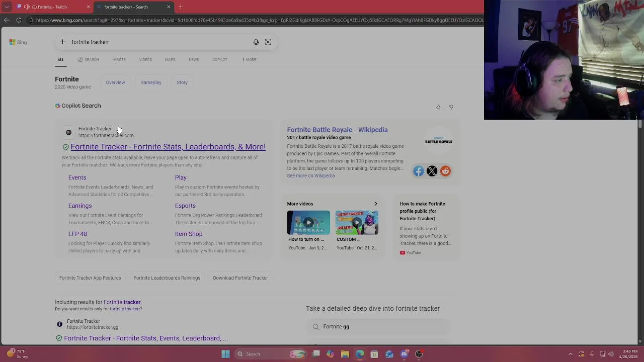Switch to the NEWS tab
This screenshot has height=362, width=644.
click(194, 60)
